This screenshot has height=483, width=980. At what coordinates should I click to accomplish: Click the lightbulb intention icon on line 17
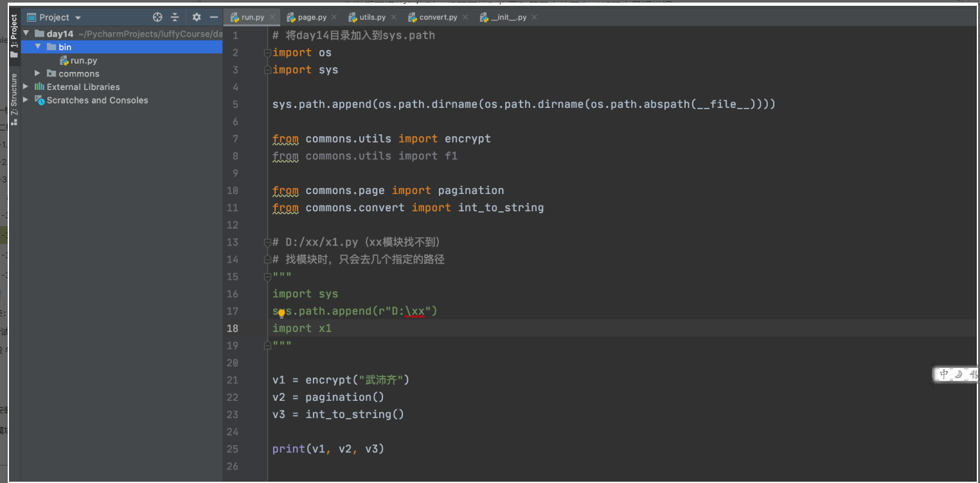(281, 313)
